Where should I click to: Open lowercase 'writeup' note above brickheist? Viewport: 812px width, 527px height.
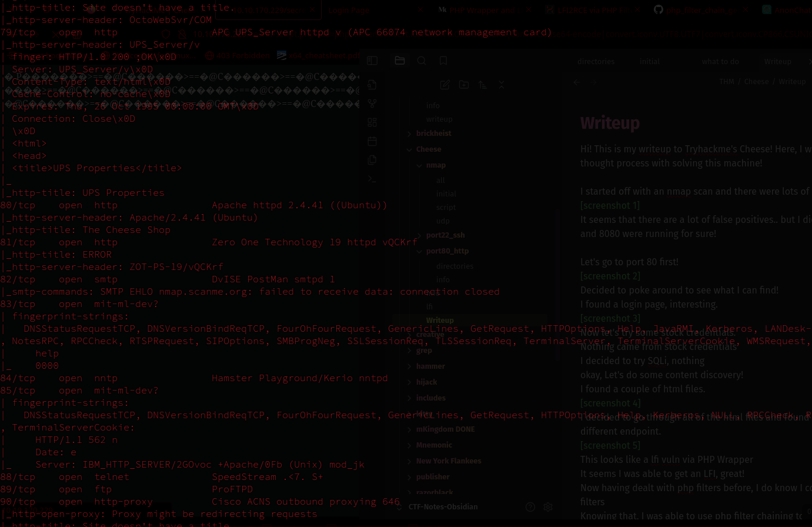click(x=439, y=119)
